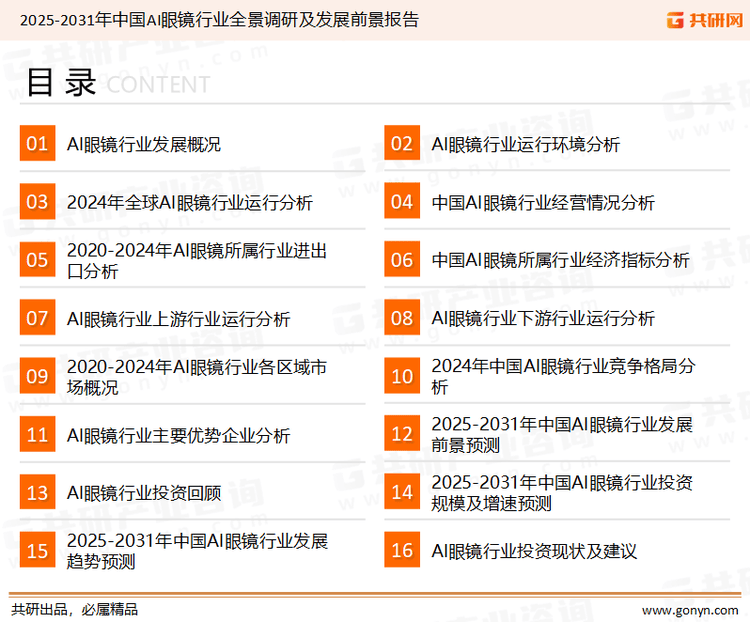Select AI眼镜行业上游行业运行分析 item
The width and height of the screenshot is (750, 622).
(x=179, y=319)
